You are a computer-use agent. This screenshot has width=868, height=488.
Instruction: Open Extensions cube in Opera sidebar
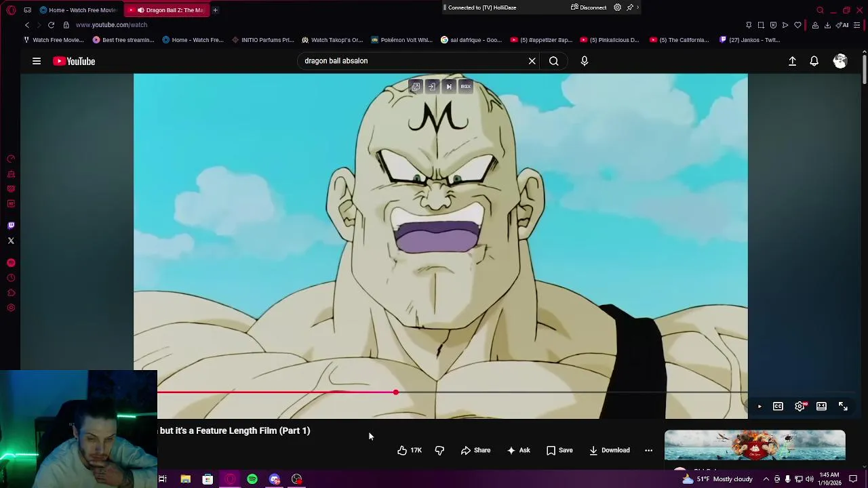point(11,293)
